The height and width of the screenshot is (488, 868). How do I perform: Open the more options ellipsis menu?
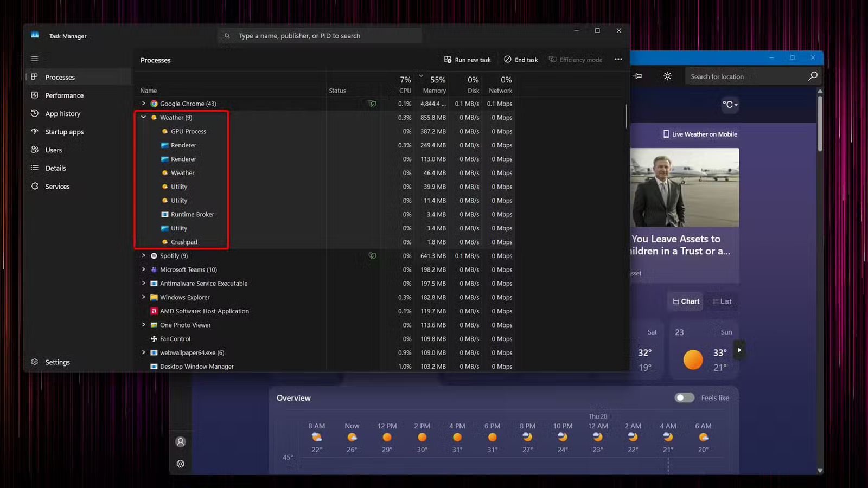coord(618,59)
